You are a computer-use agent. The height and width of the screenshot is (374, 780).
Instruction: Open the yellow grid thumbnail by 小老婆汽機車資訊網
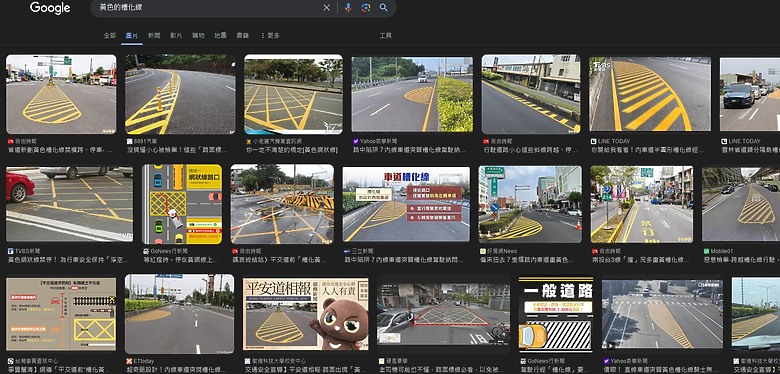pyautogui.click(x=293, y=94)
